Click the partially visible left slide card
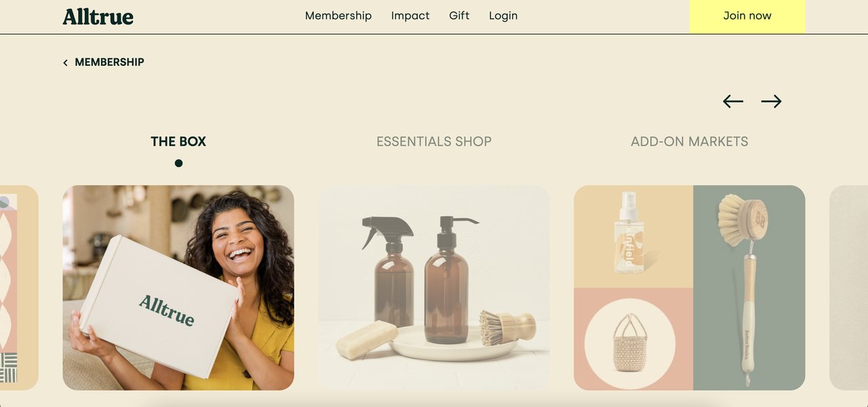 [19, 288]
